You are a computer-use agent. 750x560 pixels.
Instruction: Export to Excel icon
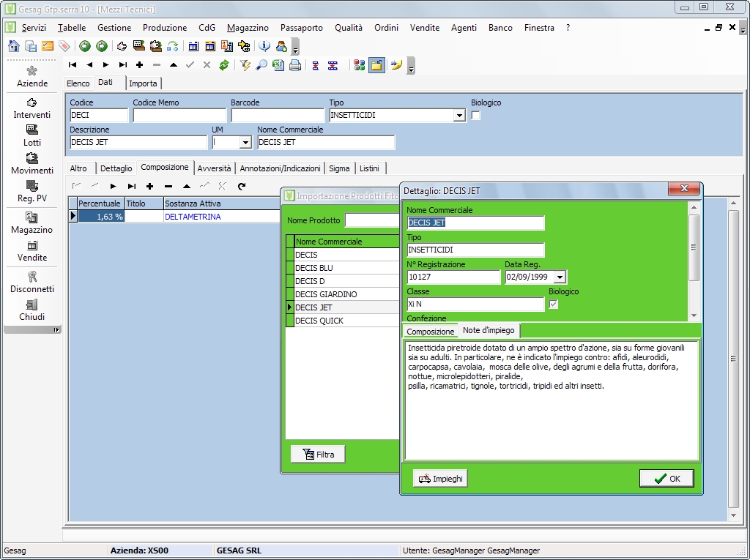[x=278, y=65]
